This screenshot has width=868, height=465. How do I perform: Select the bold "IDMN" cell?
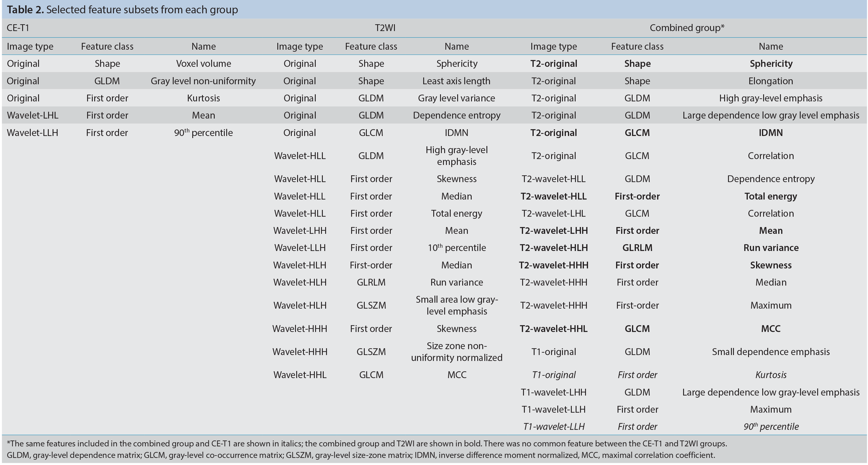771,132
